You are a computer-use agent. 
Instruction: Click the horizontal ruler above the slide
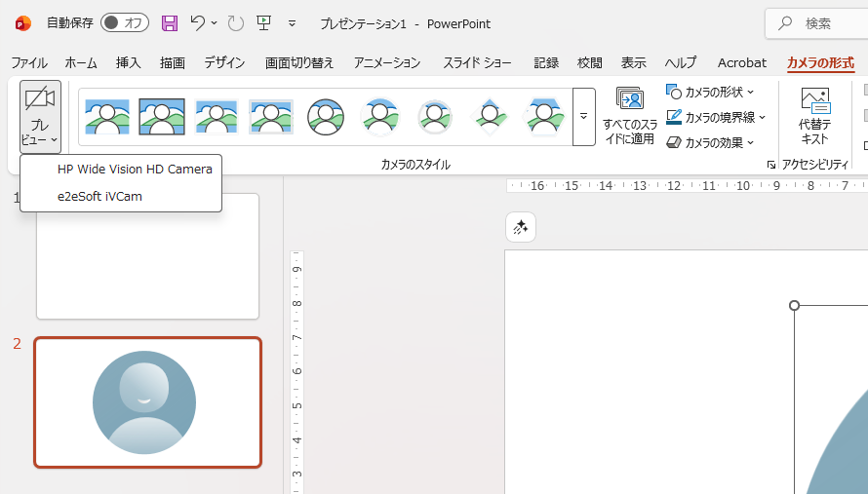click(x=687, y=186)
